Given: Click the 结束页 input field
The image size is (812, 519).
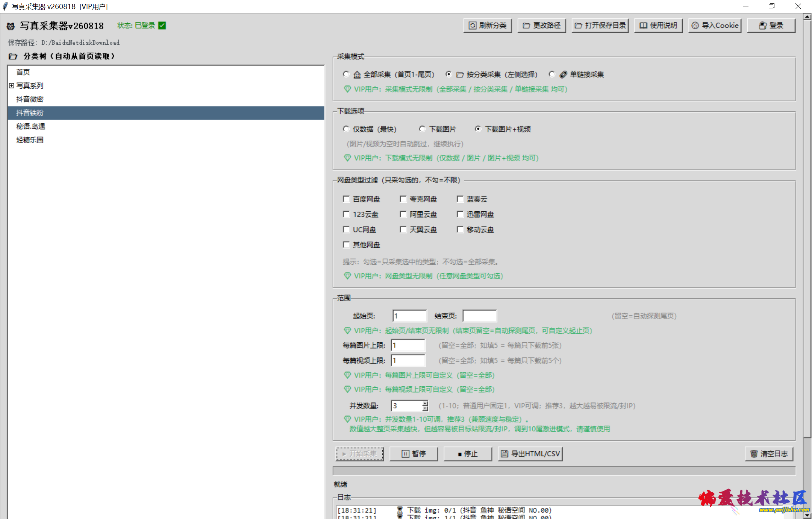Looking at the screenshot, I should click(x=480, y=316).
